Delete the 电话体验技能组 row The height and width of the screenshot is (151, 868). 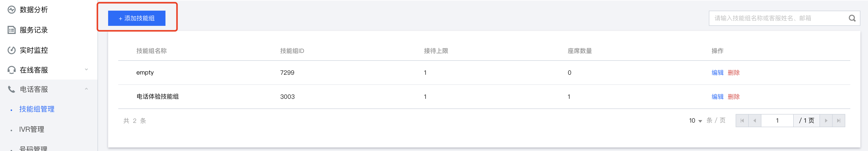[734, 97]
